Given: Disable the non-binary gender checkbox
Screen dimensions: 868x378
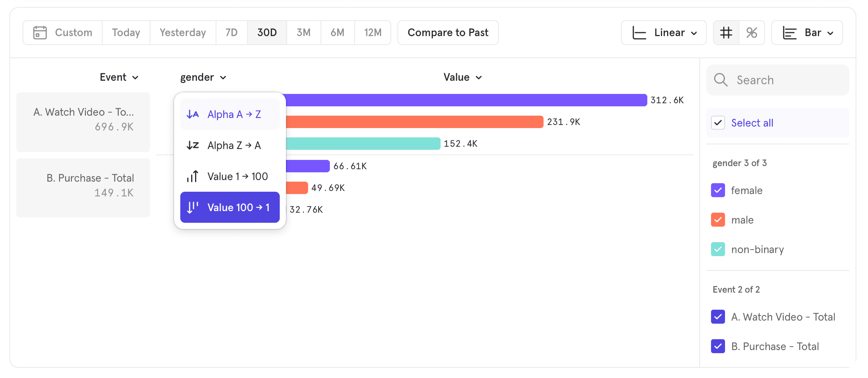Looking at the screenshot, I should (718, 249).
